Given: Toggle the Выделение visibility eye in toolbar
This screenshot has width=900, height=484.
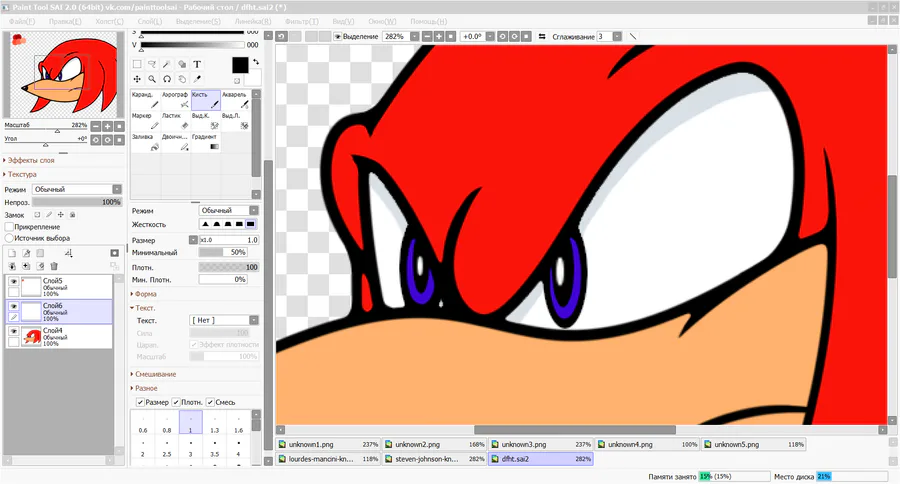Looking at the screenshot, I should pyautogui.click(x=338, y=36).
